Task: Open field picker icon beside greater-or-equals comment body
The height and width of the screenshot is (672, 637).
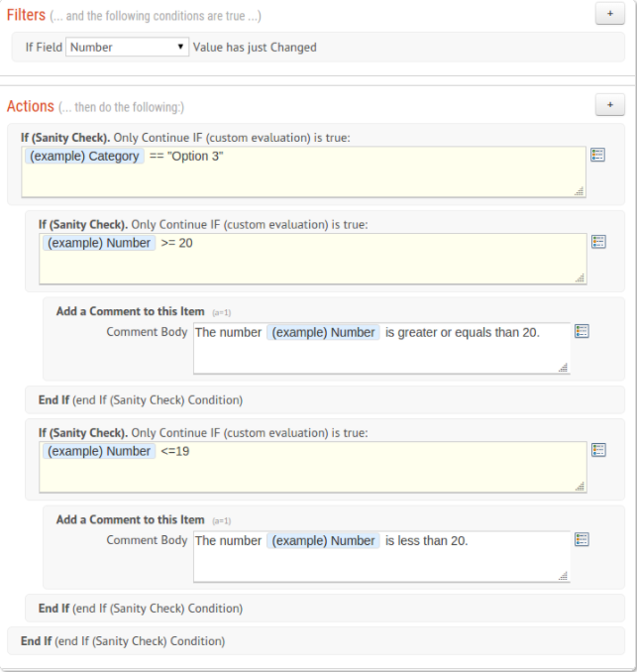Action: (x=582, y=331)
